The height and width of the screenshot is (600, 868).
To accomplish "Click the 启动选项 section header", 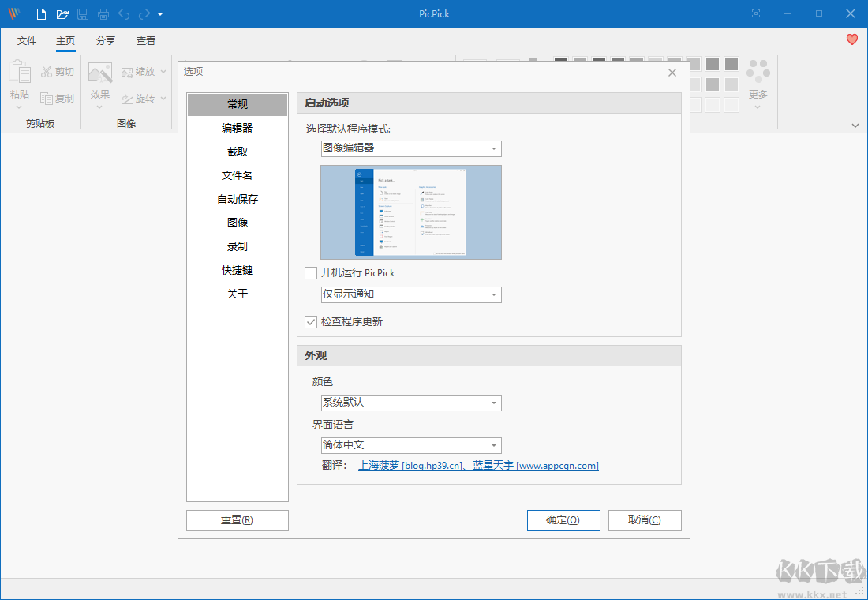I will (x=489, y=103).
